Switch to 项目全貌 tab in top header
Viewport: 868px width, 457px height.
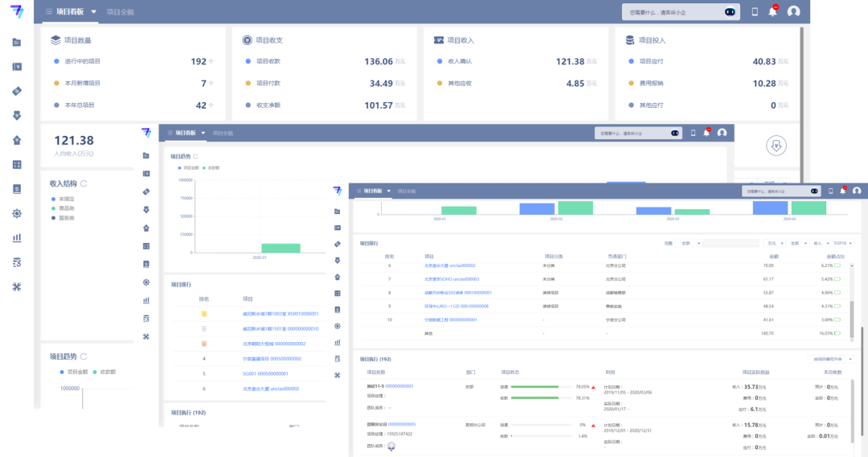(x=121, y=12)
